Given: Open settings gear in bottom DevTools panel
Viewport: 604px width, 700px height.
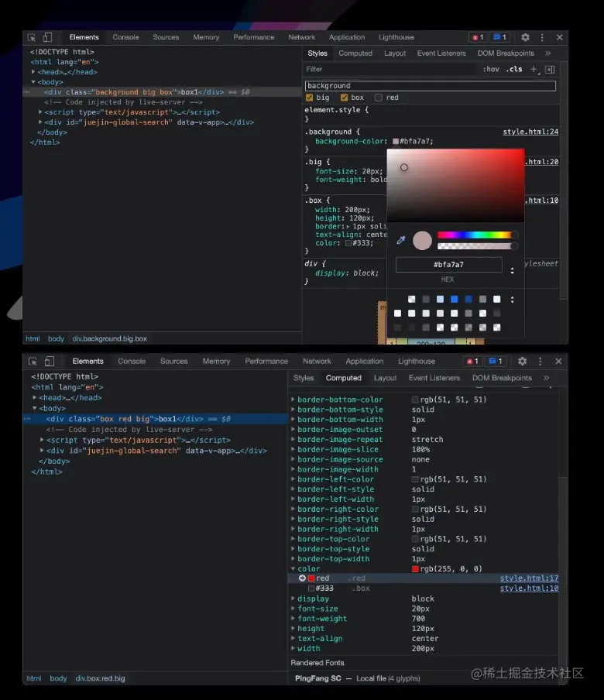Looking at the screenshot, I should coord(523,361).
